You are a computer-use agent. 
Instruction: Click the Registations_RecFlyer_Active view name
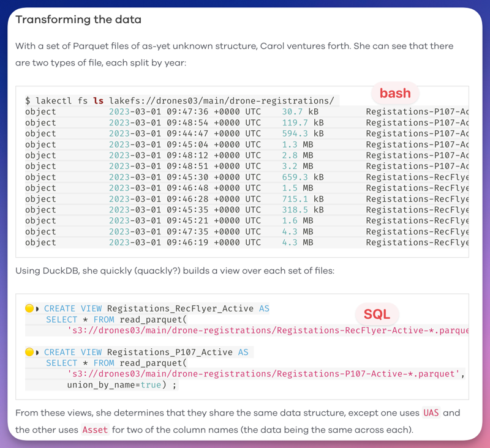pos(181,308)
